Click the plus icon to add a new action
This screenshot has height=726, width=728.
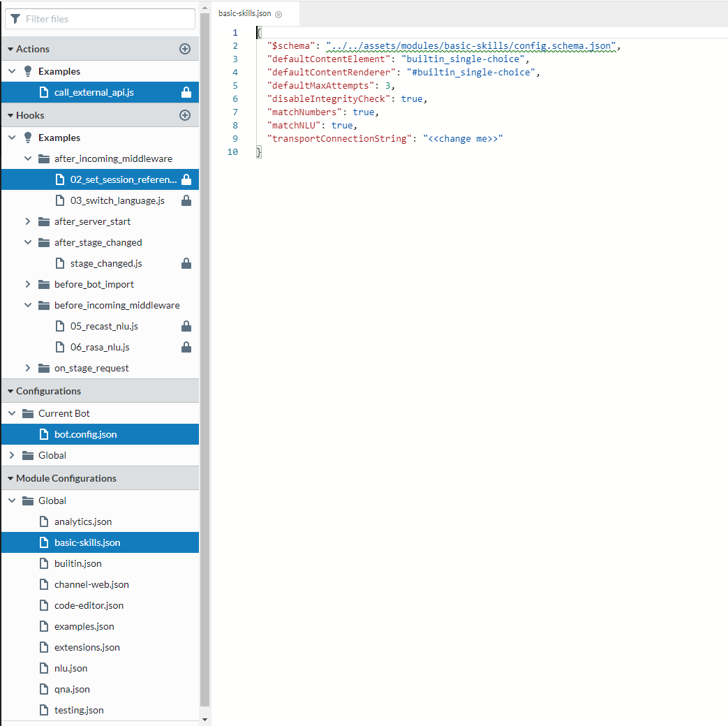pyautogui.click(x=184, y=49)
